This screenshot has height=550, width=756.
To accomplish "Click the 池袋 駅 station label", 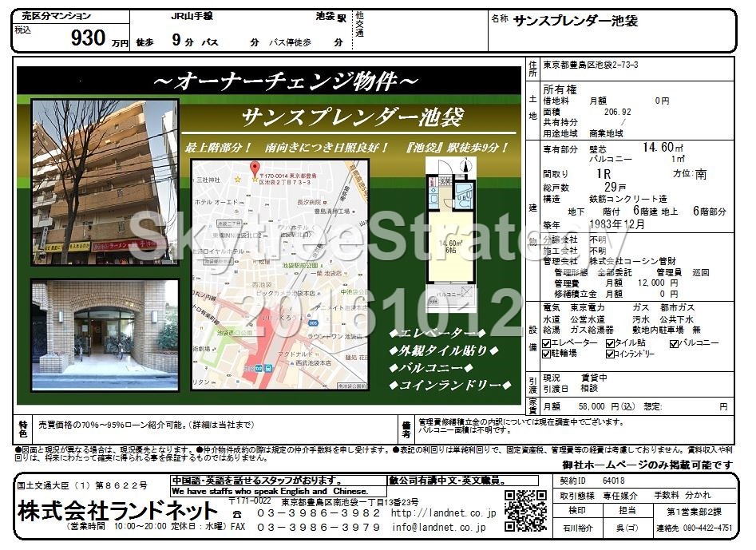I will [331, 17].
